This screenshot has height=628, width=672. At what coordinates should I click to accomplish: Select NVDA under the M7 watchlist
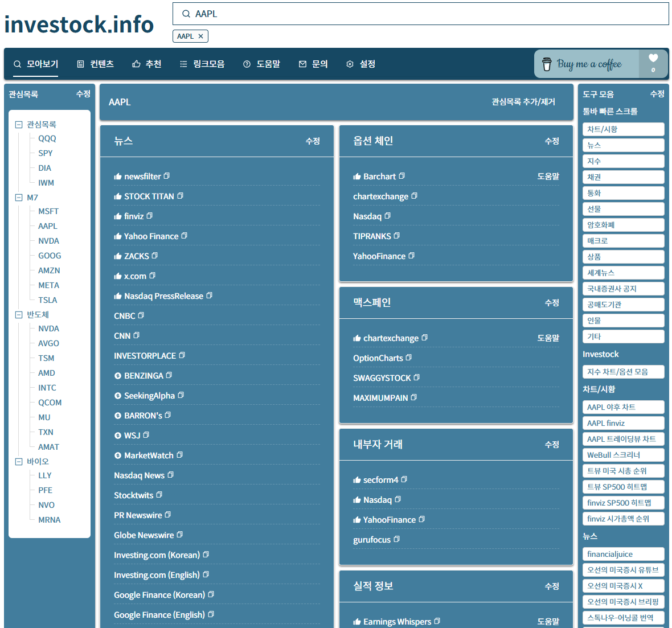click(48, 241)
